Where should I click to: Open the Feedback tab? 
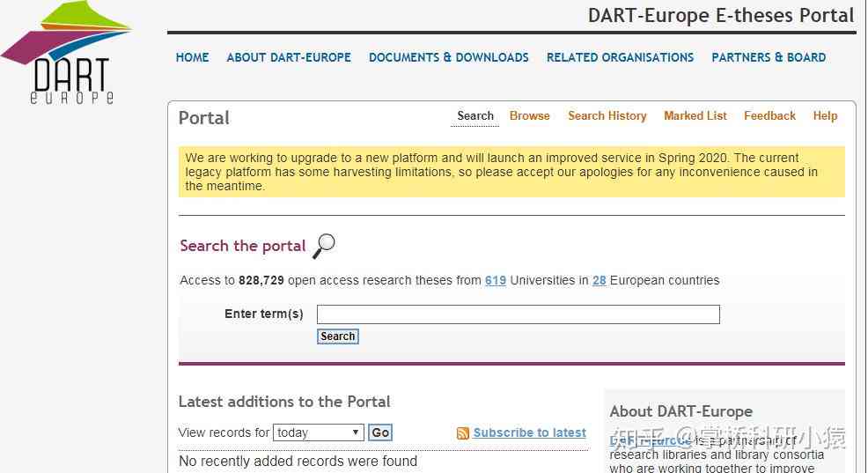coord(769,115)
